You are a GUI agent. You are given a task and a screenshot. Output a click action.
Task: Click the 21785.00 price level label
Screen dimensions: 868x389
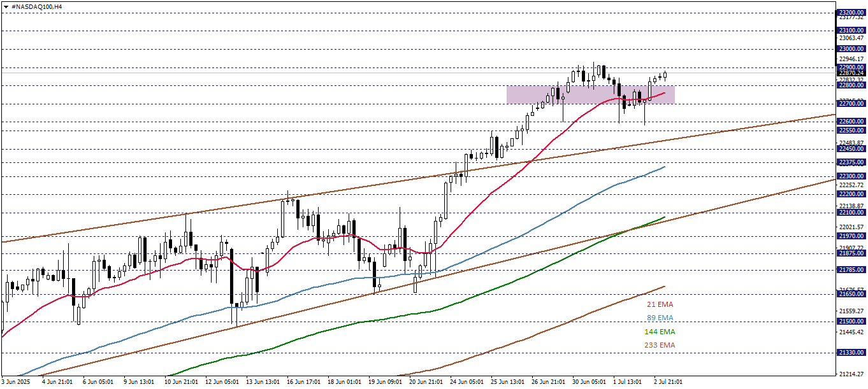851,270
